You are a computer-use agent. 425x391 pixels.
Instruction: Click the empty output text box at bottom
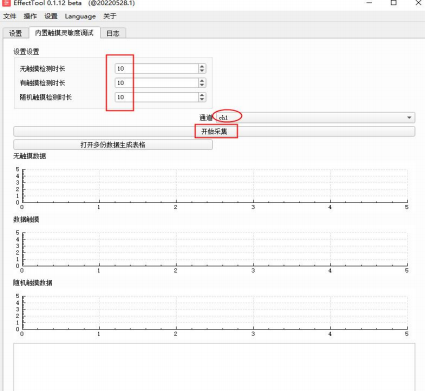coord(214,367)
